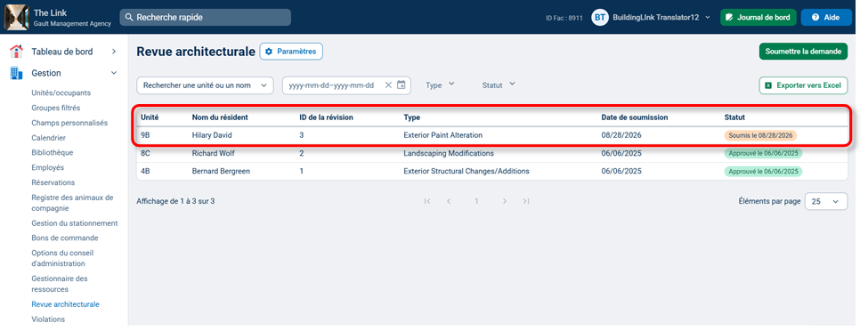Viewport: 868px width, 331px height.
Task: Click The Link building logo thumbnail
Action: pyautogui.click(x=17, y=17)
